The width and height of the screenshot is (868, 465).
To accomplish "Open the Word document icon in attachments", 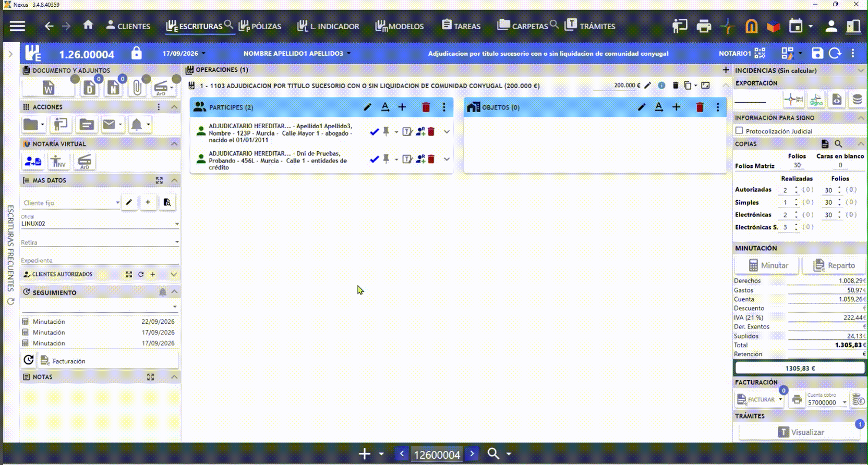I will (49, 88).
